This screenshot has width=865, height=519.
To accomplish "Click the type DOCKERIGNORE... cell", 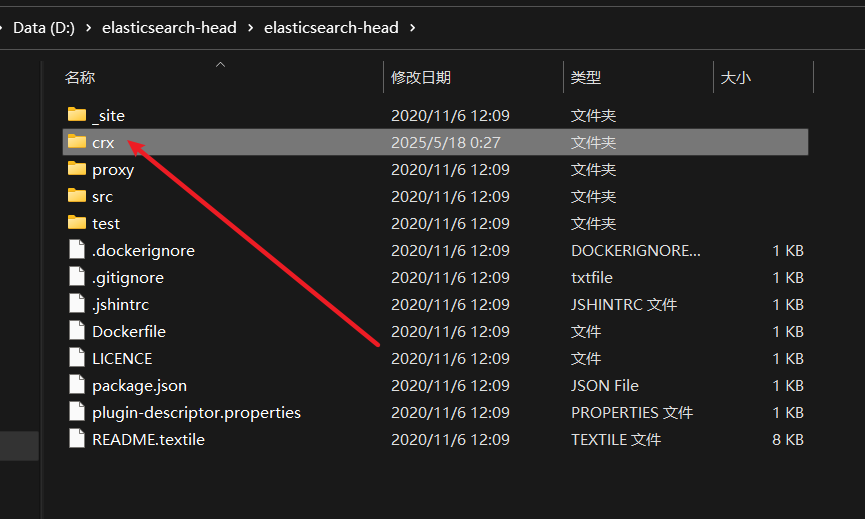I will click(x=636, y=250).
